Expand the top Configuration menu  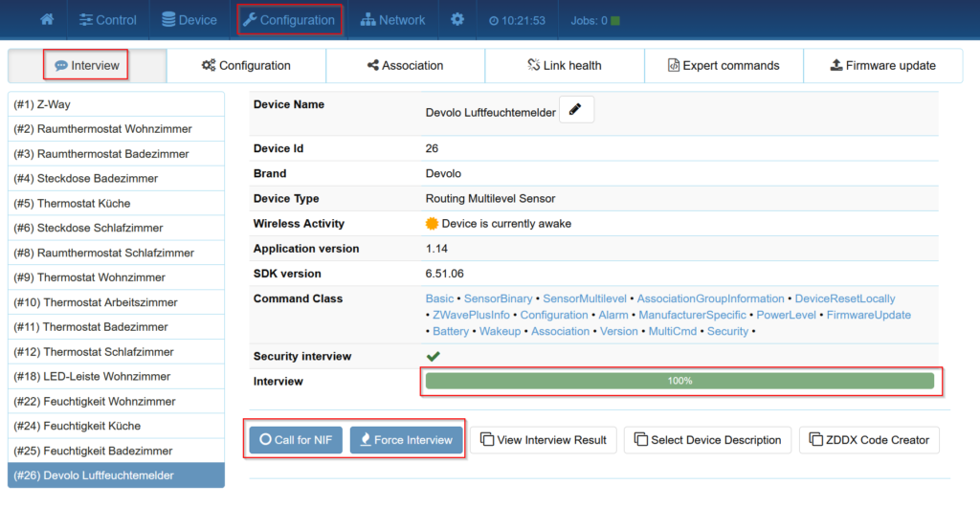click(289, 19)
